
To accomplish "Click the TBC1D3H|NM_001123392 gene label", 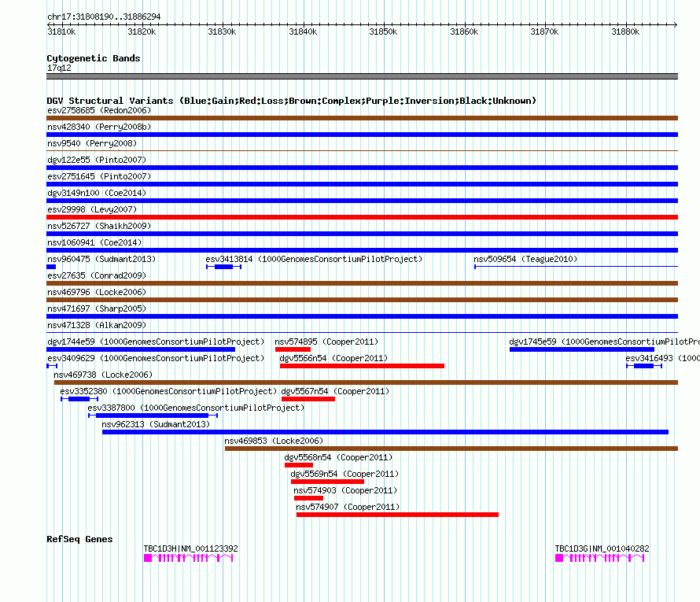I will pyautogui.click(x=190, y=548).
